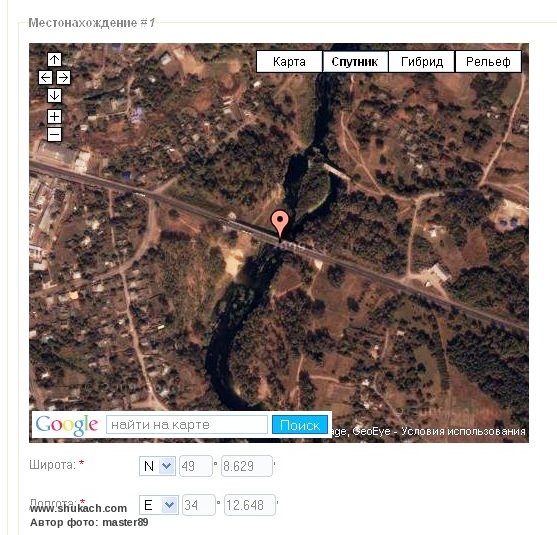Open the longitude E hemisphere dropdown
This screenshot has width=557, height=535.
click(x=158, y=505)
